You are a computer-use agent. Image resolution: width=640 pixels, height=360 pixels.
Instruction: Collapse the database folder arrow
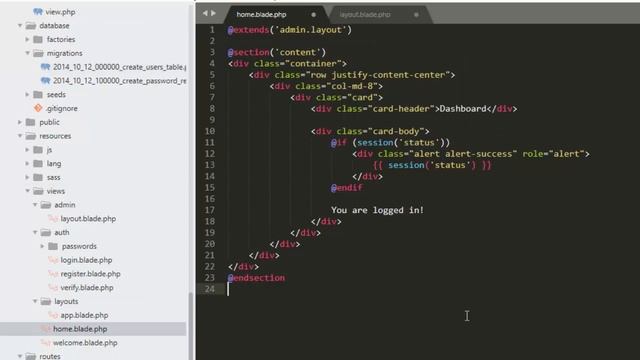tap(20, 25)
